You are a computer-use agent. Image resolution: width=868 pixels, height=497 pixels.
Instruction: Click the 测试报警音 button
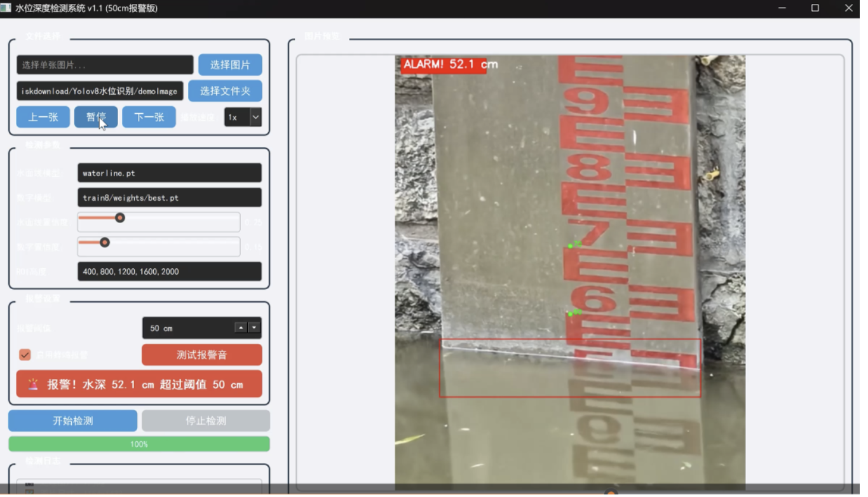coord(202,355)
